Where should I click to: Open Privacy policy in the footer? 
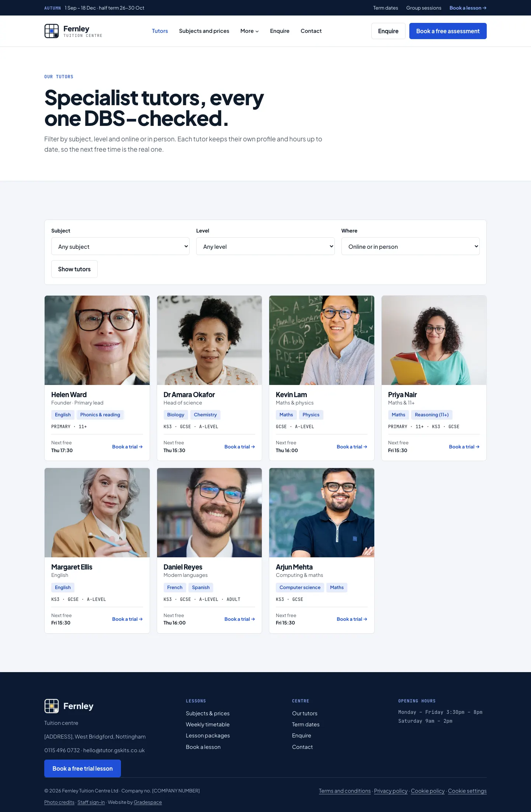391,791
